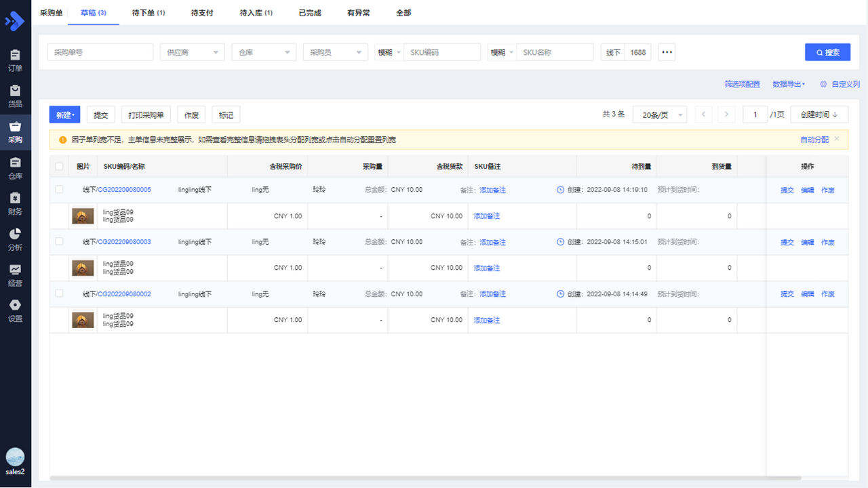Click the 自动分配 link in the notice

[814, 140]
